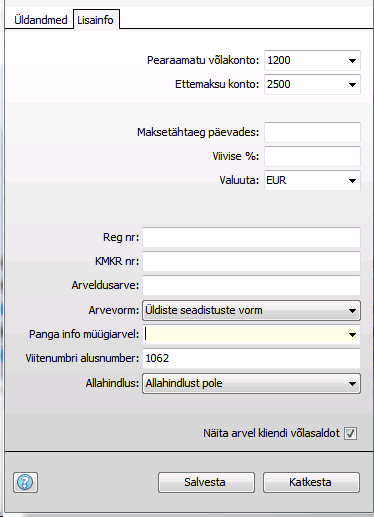Image resolution: width=374 pixels, height=517 pixels.
Task: Focus the Maksetähtaeg päevades field
Action: 312,132
